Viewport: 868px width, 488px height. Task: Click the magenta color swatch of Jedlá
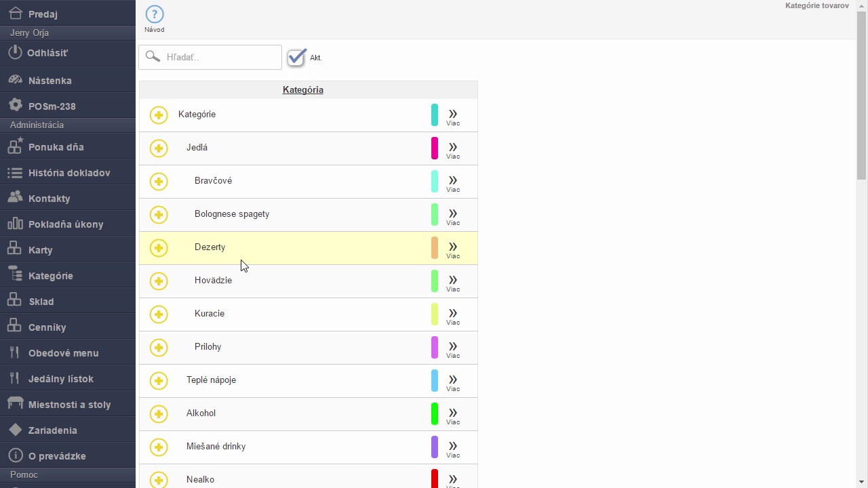pos(435,148)
